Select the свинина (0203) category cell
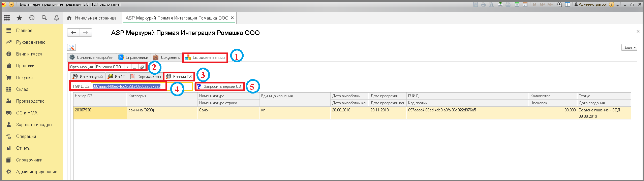 click(x=162, y=110)
